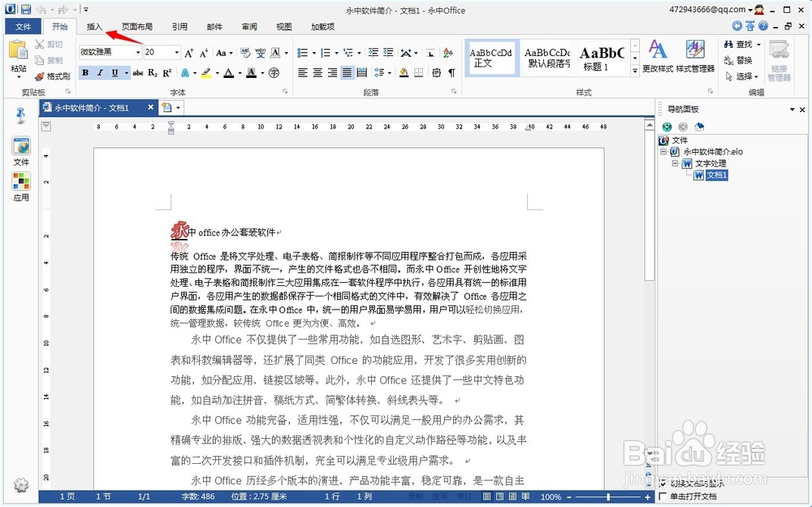Open the font name dropdown (微软雅黑)
812x507 pixels.
(x=138, y=52)
